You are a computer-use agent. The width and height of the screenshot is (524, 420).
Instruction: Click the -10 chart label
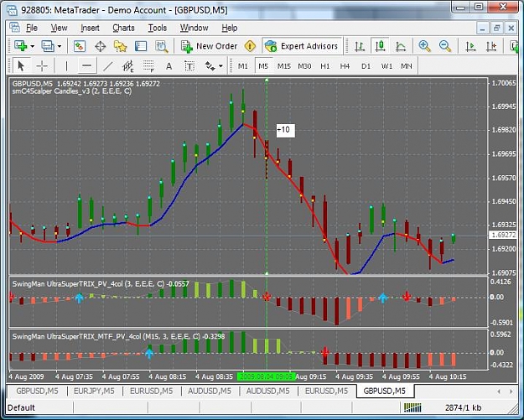285,130
